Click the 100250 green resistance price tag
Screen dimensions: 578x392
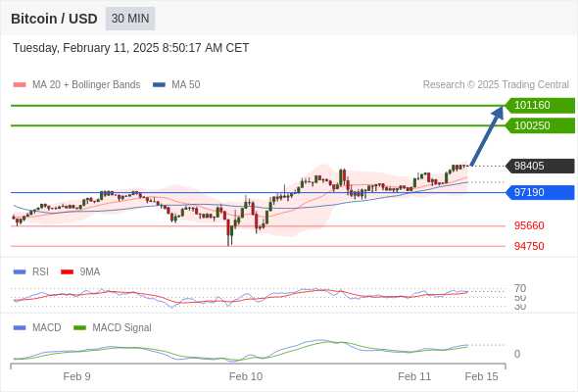(x=540, y=125)
